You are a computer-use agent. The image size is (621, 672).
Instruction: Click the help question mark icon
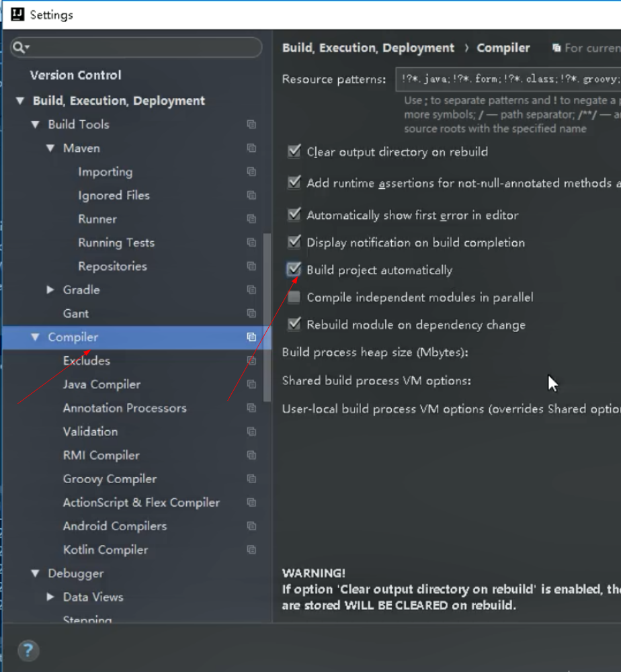point(28,650)
